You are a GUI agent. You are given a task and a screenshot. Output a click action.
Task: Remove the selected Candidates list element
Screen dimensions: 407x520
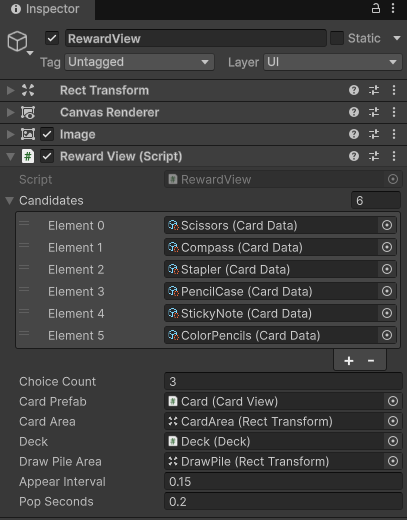click(371, 361)
